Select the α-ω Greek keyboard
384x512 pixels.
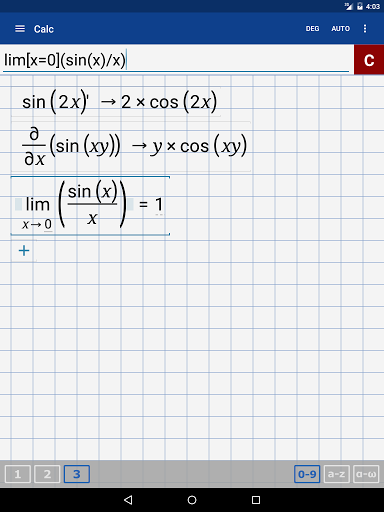[366, 474]
